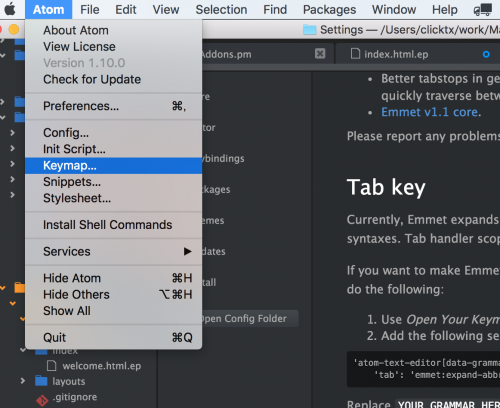
Task: Choose Show All
Action: click(x=114, y=311)
